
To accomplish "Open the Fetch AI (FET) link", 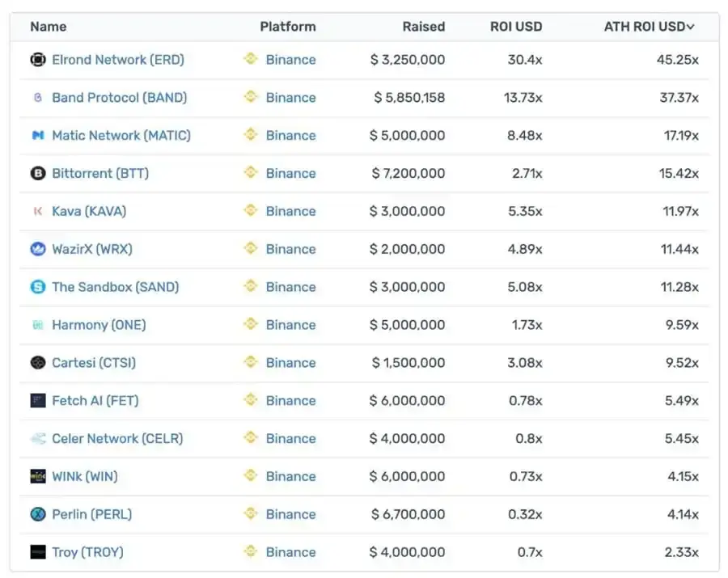I will [94, 400].
